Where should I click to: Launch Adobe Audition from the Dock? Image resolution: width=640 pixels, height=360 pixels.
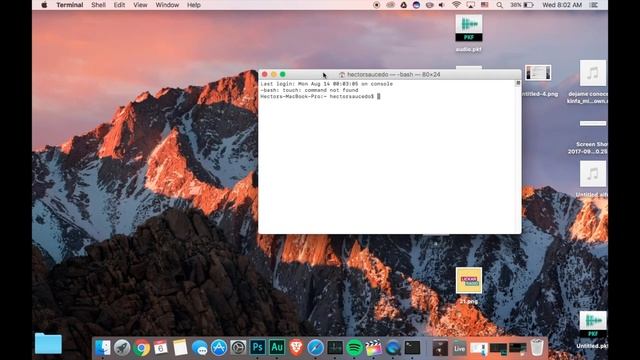pos(277,347)
